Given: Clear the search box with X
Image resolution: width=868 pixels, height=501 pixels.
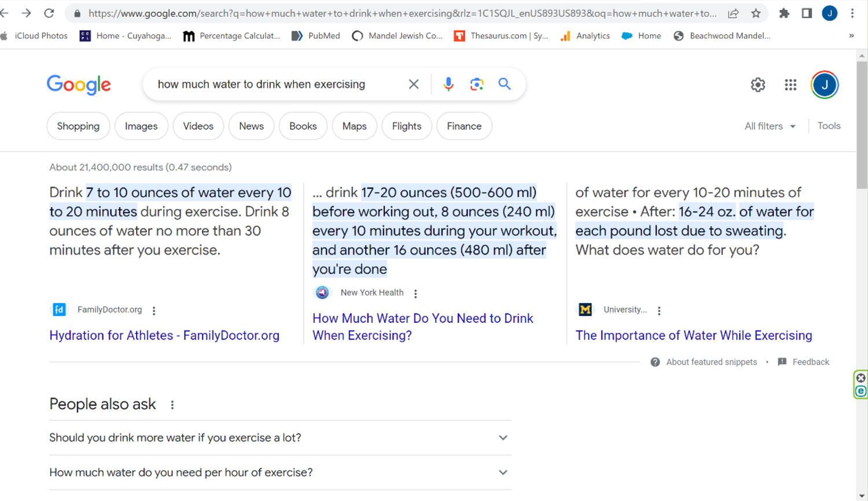Looking at the screenshot, I should click(414, 84).
